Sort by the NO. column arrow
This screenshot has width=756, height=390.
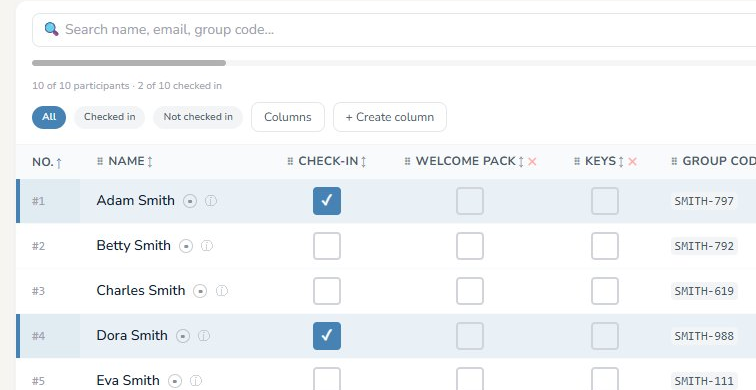click(59, 162)
